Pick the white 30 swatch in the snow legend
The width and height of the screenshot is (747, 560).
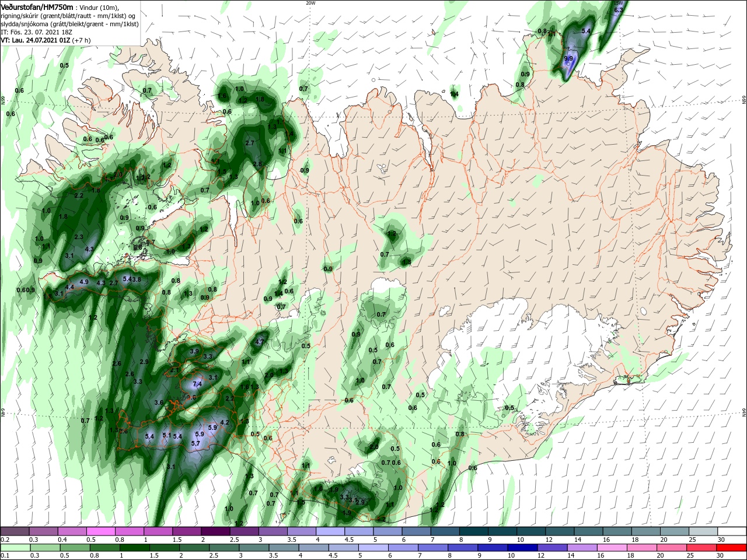tap(731, 531)
